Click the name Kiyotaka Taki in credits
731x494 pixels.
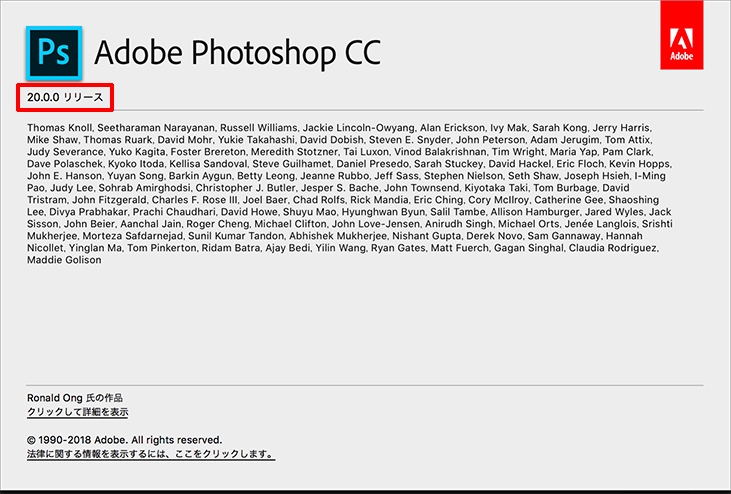tap(496, 188)
